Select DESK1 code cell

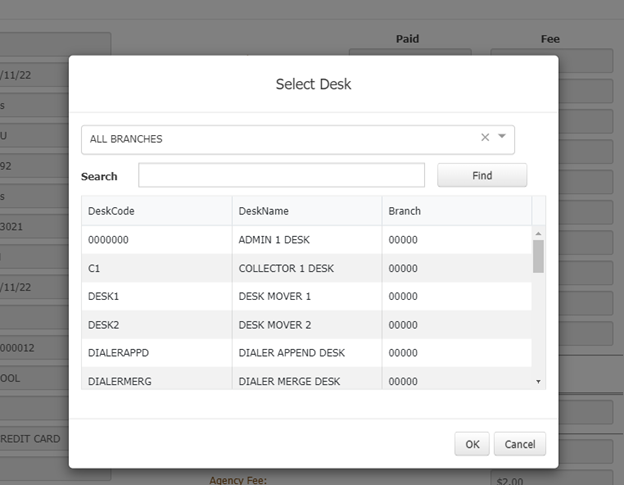click(157, 296)
